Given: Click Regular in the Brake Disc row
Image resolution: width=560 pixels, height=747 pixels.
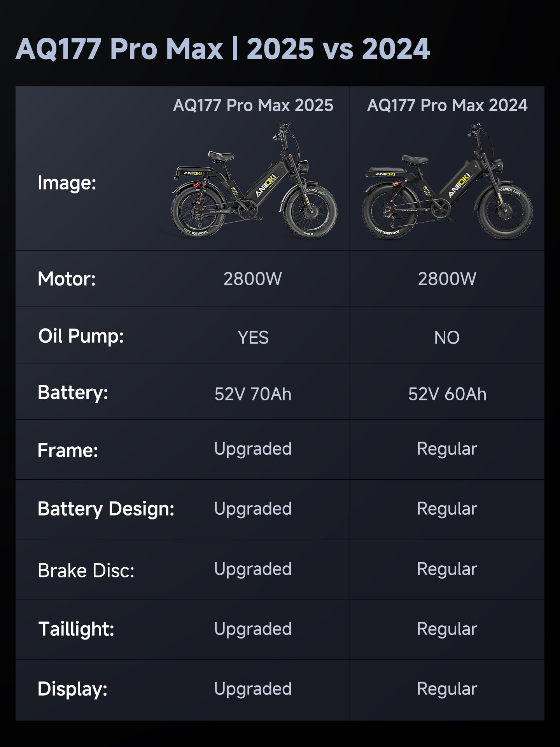Looking at the screenshot, I should [447, 569].
